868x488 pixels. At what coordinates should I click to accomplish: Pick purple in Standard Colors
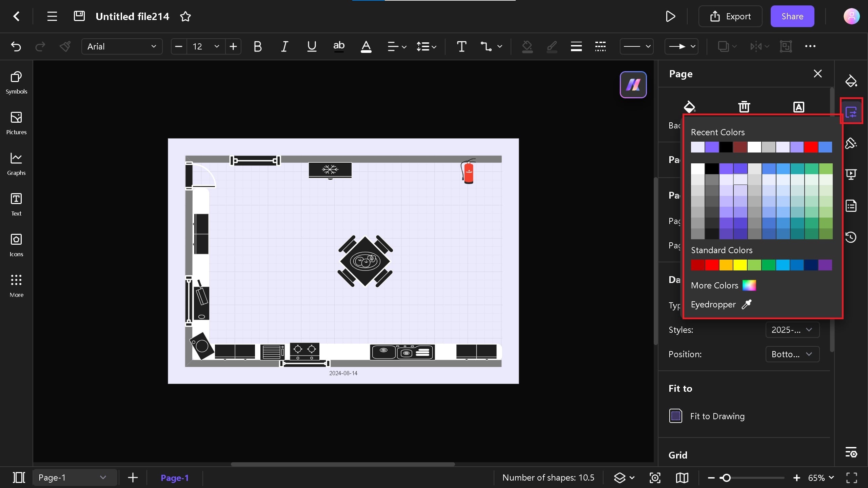(825, 265)
